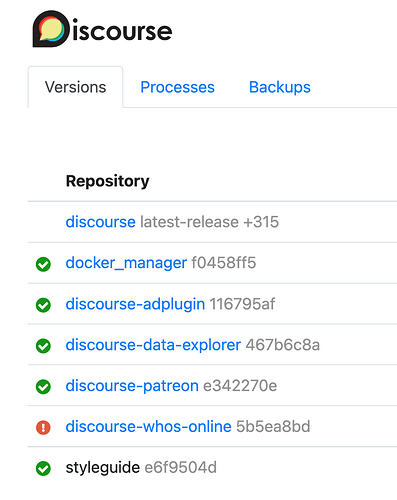Click commit hash f0458ff5

click(x=224, y=263)
